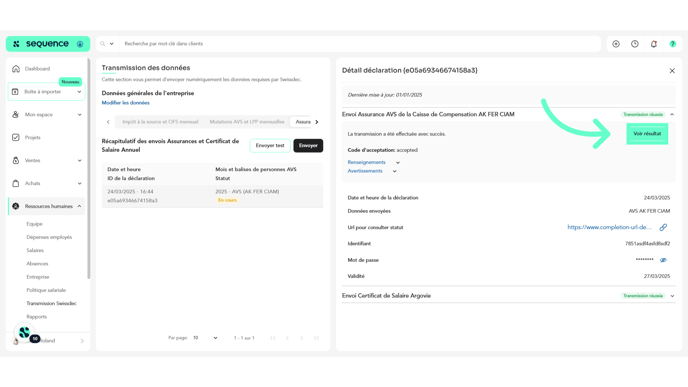Open the completion URL status link
Image resolution: width=688 pixels, height=387 pixels.
(x=609, y=227)
